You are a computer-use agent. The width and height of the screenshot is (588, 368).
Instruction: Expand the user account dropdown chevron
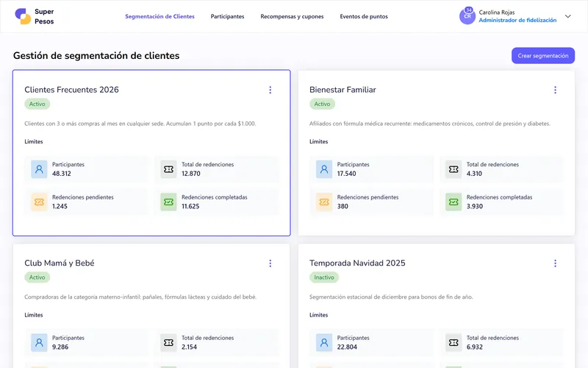(567, 16)
